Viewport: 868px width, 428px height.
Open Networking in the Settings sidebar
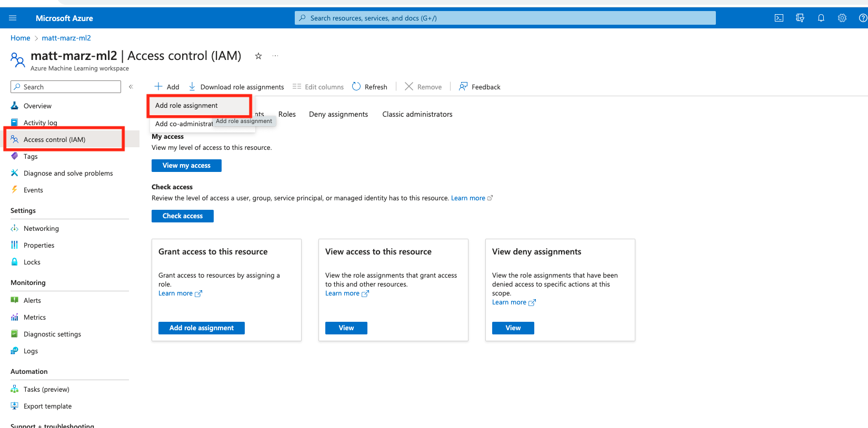click(41, 229)
